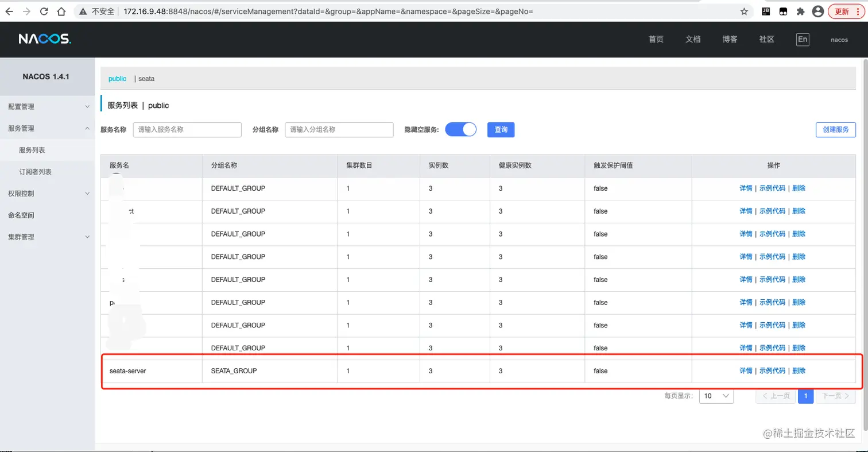Click 删除 for seata-server row
This screenshot has width=868, height=452.
click(799, 371)
